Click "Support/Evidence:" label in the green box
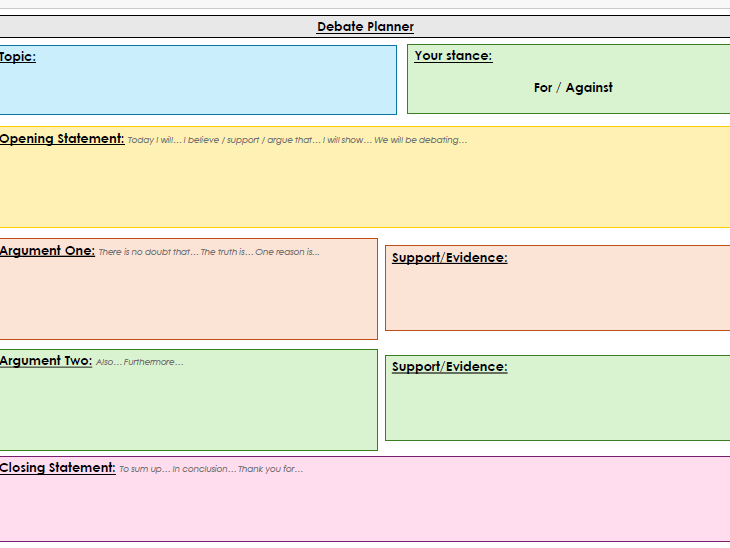Image resolution: width=730 pixels, height=548 pixels. [449, 367]
